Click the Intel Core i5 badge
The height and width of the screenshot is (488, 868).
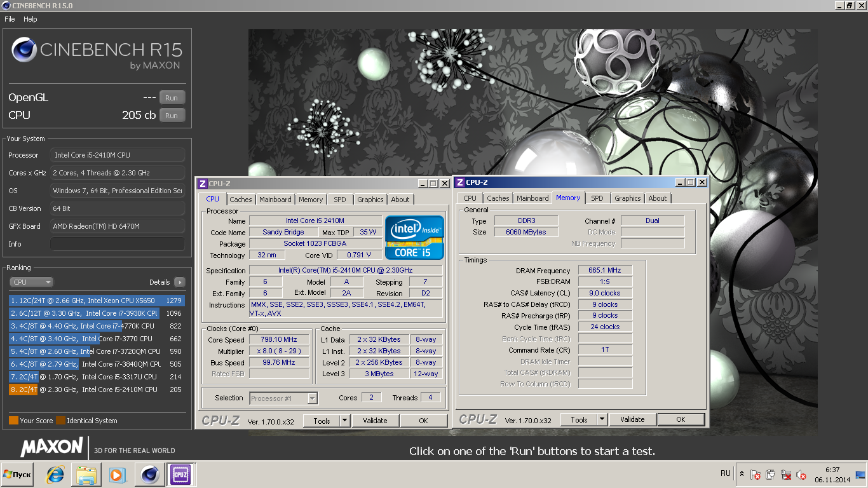(414, 238)
